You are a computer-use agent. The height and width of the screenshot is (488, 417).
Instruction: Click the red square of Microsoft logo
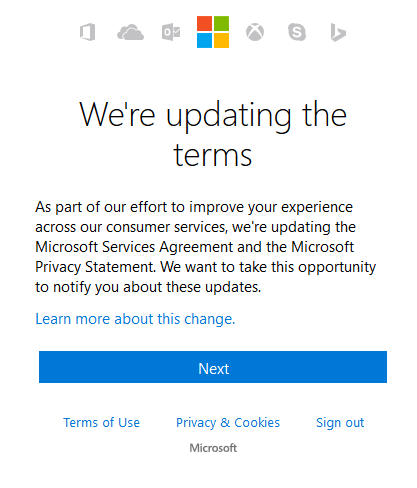(x=204, y=23)
